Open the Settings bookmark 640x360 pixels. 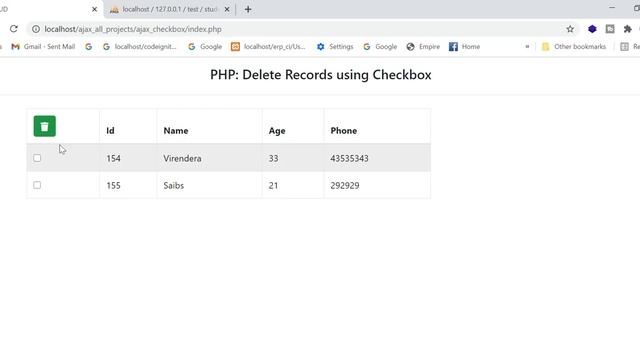[335, 47]
